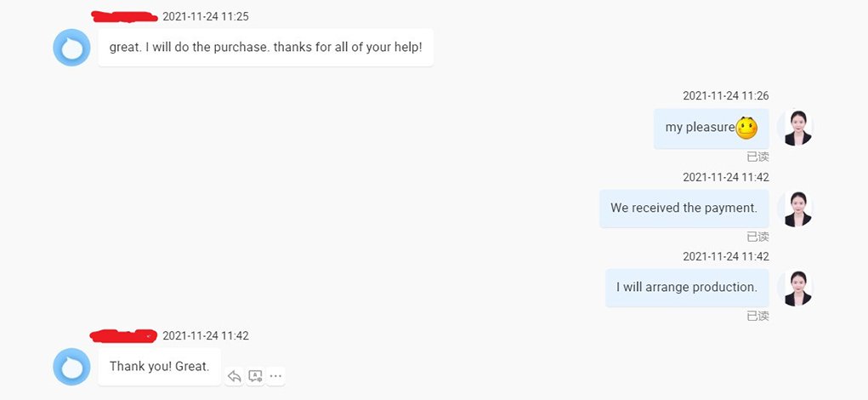Click the "We received the payment." message
This screenshot has width=868, height=400.
(684, 209)
